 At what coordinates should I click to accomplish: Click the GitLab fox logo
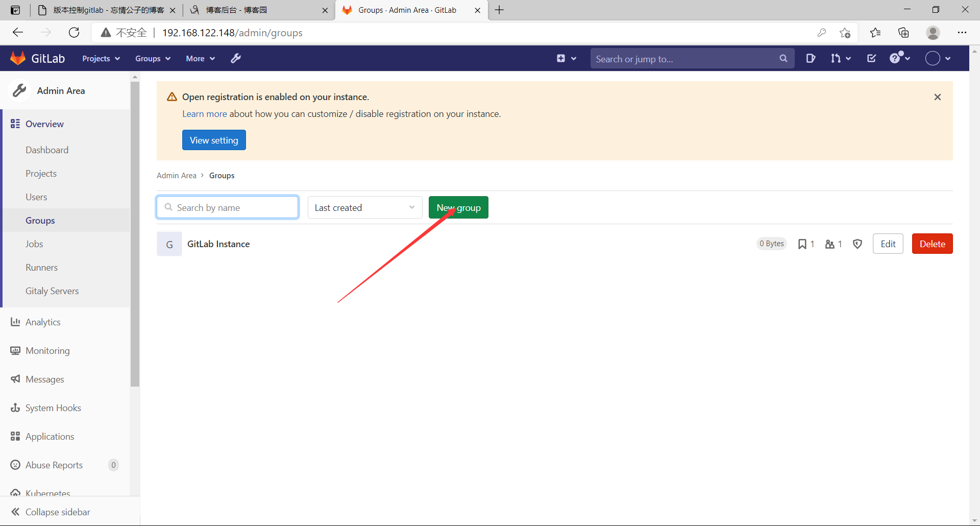(18, 58)
